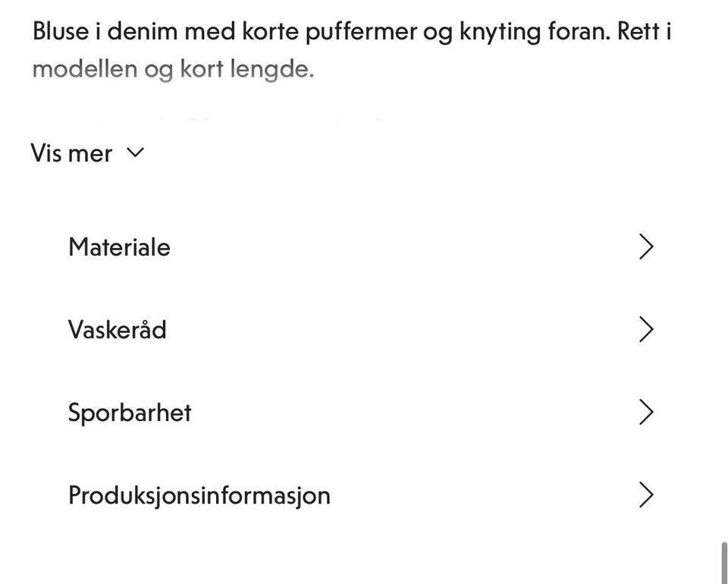The width and height of the screenshot is (728, 584).
Task: Click the "Bluse i denim" description line
Action: point(114,32)
